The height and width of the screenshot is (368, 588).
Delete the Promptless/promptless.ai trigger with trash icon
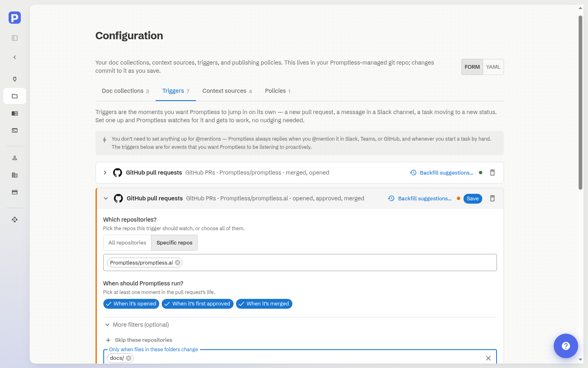pos(492,198)
